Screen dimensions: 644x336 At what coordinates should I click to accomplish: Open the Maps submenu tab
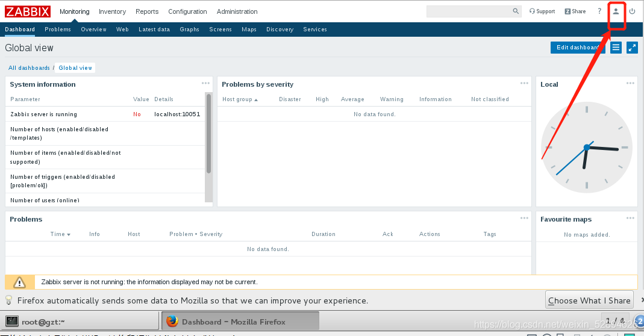pos(249,30)
